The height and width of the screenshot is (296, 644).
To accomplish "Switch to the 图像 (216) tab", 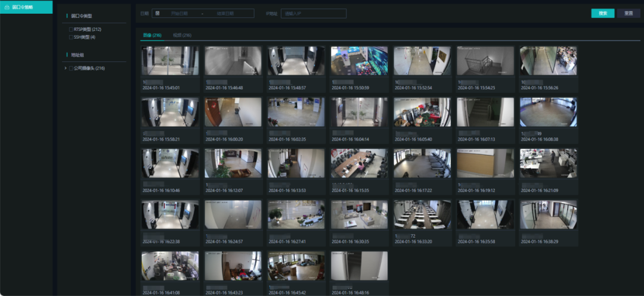I will pyautogui.click(x=152, y=36).
